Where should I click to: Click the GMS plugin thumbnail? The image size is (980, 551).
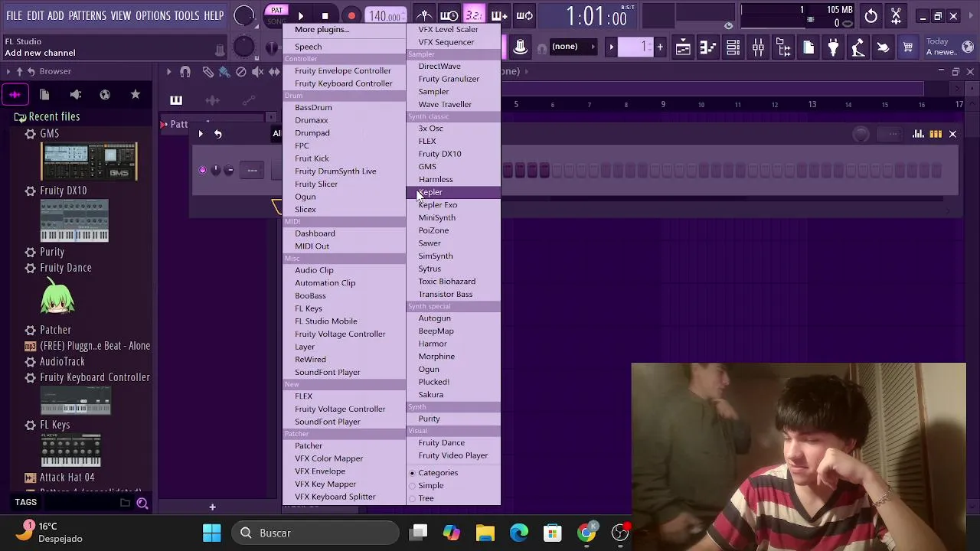90,161
